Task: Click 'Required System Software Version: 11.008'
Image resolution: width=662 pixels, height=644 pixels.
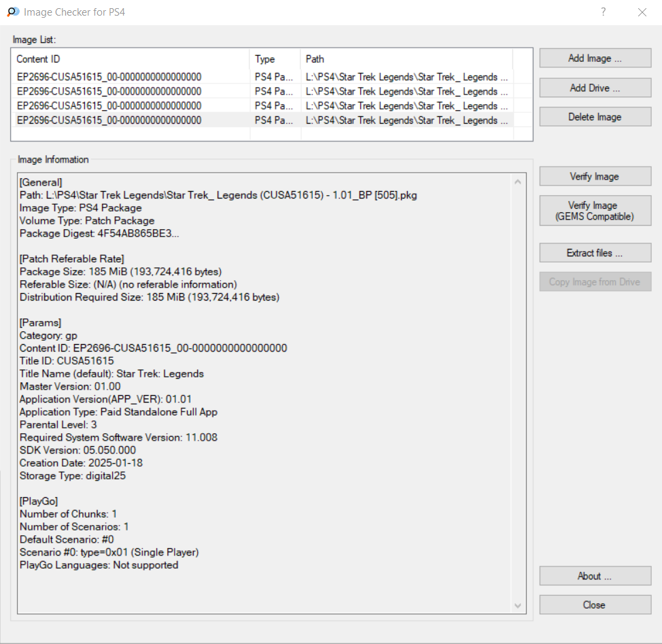Action: [119, 437]
